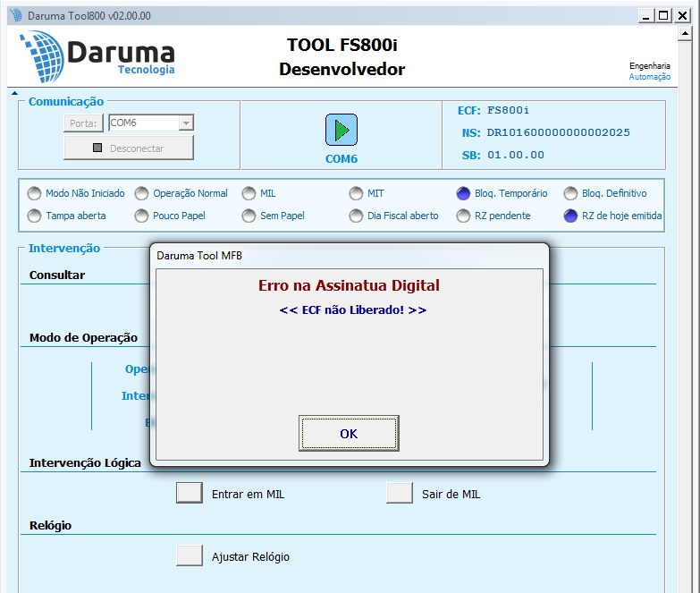Click the Intervenção group label
700x593 pixels.
click(x=64, y=249)
